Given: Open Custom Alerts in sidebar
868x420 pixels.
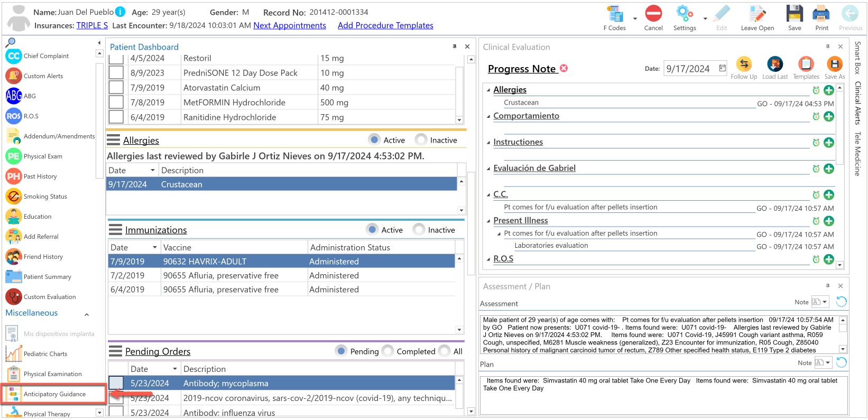Looking at the screenshot, I should tap(34, 76).
